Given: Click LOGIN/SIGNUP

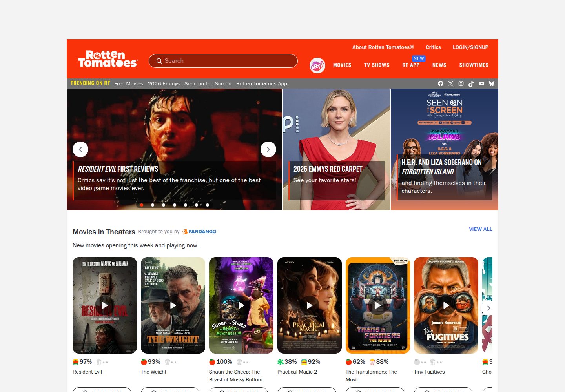Looking at the screenshot, I should [470, 47].
